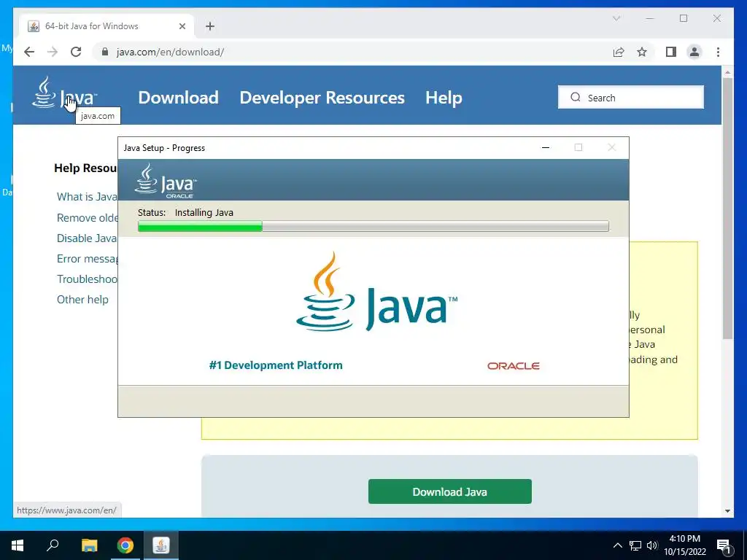This screenshot has height=560, width=747.
Task: Open the volume tray icon
Action: [x=652, y=545]
